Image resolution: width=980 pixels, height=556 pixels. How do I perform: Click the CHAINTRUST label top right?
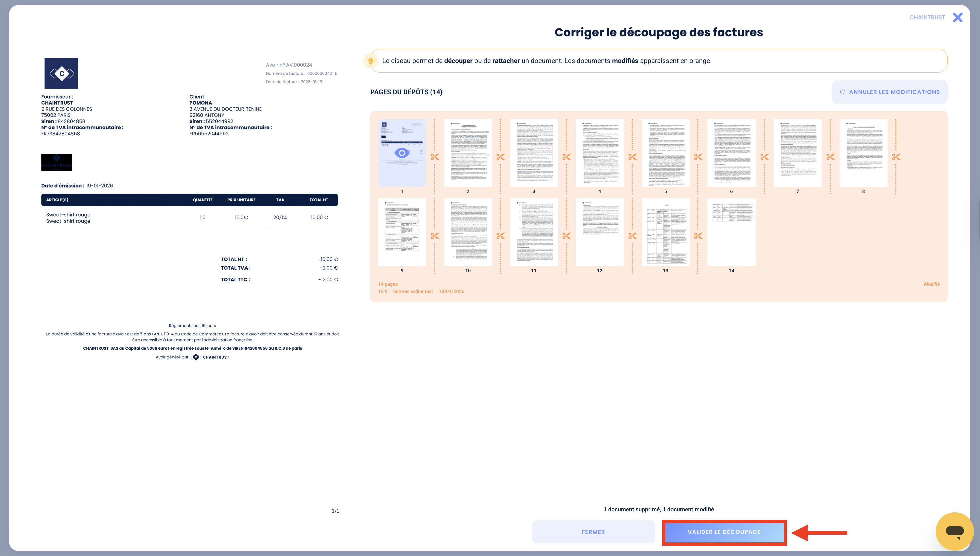927,18
